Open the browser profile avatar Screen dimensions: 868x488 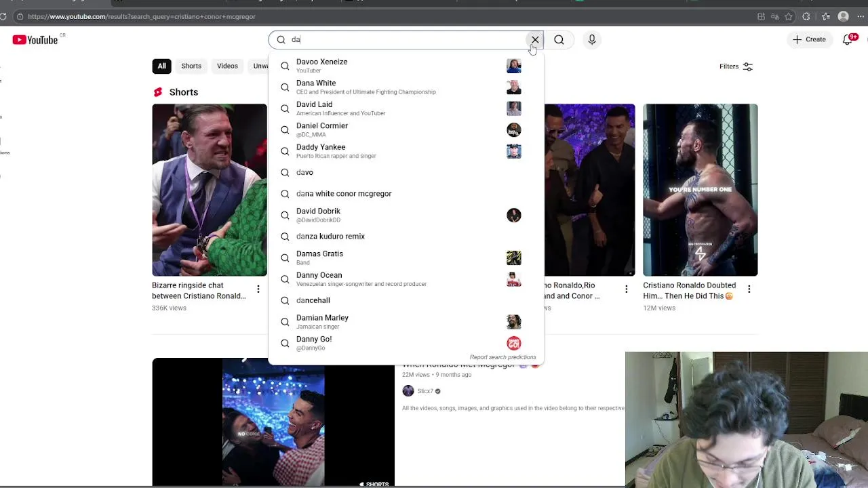pyautogui.click(x=844, y=16)
